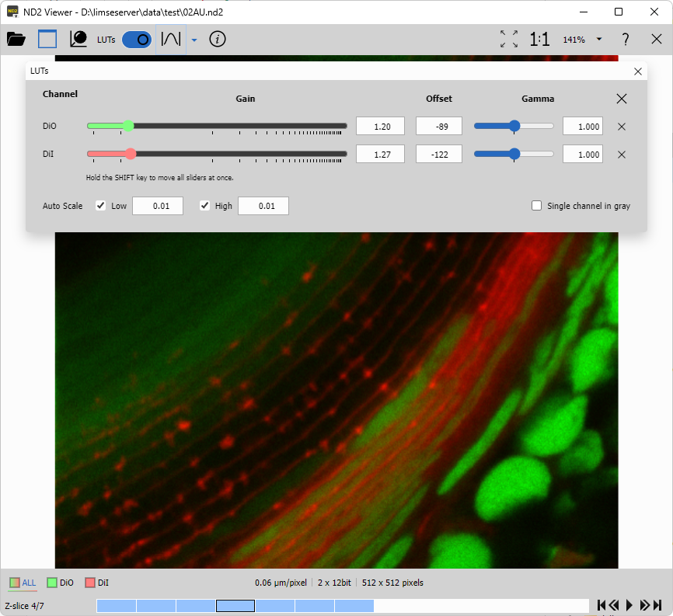Open help with the question mark icon
Image resolution: width=673 pixels, height=616 pixels.
point(626,39)
